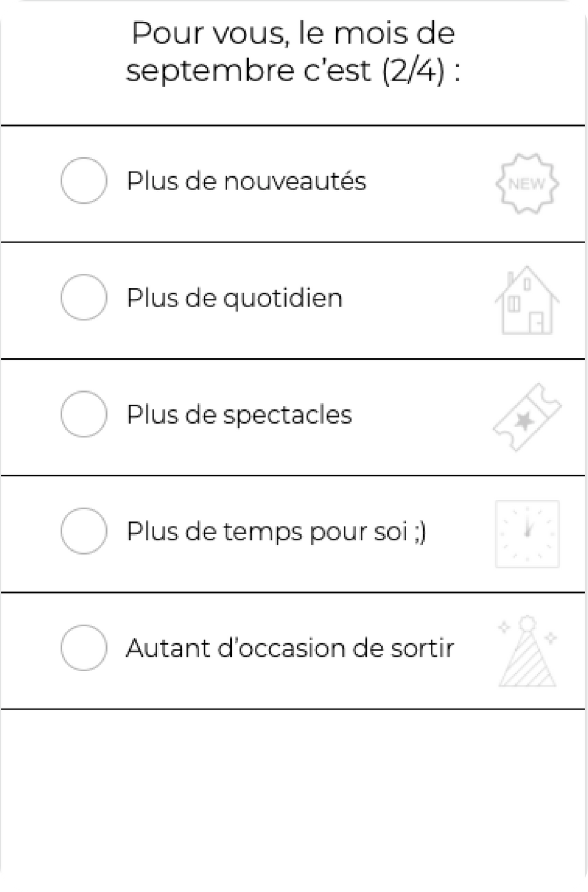Click the 'Pour vous, le mois de' heading line
The width and height of the screenshot is (588, 892).
pos(293,33)
